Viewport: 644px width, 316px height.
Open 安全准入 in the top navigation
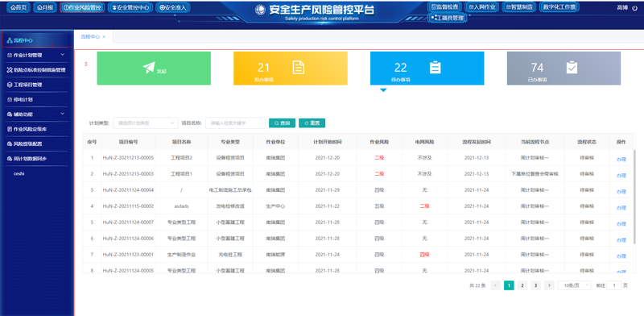click(x=173, y=7)
